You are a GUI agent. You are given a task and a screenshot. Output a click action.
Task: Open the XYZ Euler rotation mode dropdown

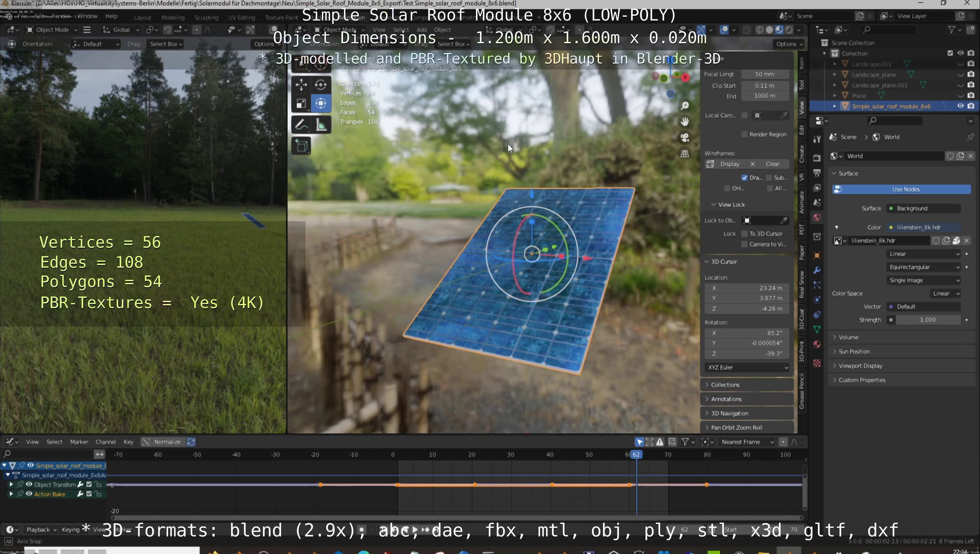click(747, 367)
